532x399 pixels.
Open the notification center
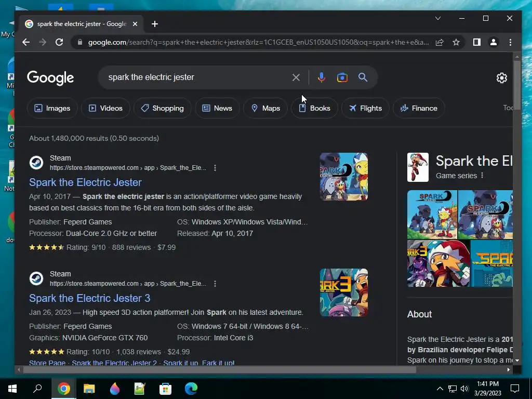(x=515, y=389)
